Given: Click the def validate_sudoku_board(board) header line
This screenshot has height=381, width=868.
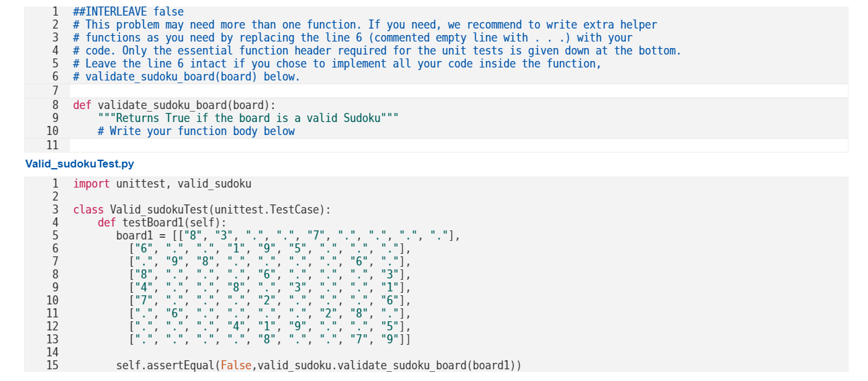Looking at the screenshot, I should point(175,105).
